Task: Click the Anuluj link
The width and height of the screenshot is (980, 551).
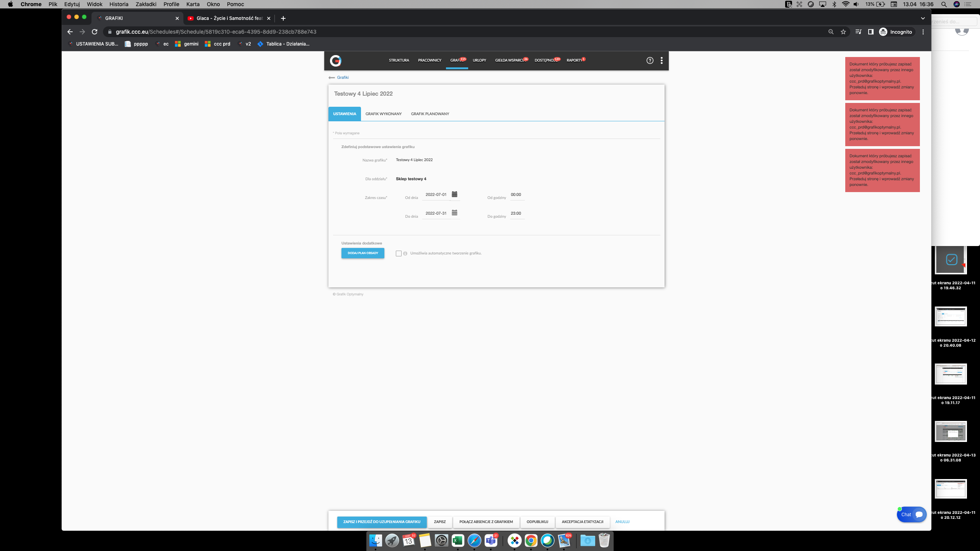Action: click(x=622, y=522)
